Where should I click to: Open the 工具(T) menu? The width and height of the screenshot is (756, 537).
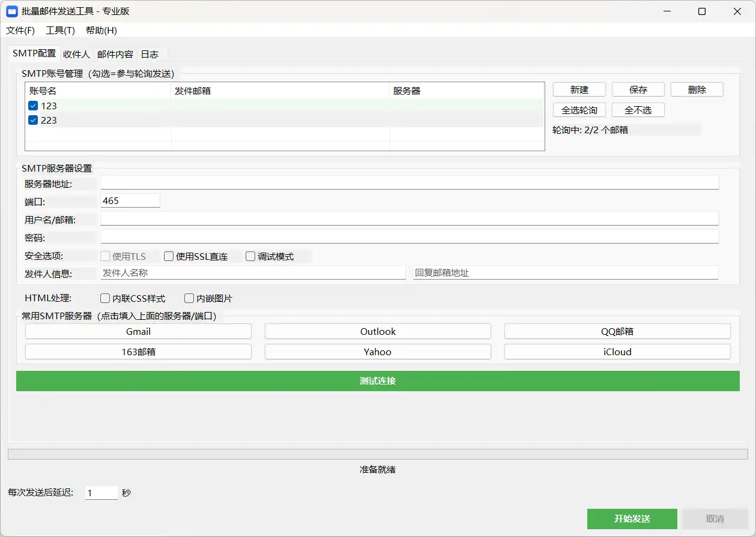[x=61, y=31]
